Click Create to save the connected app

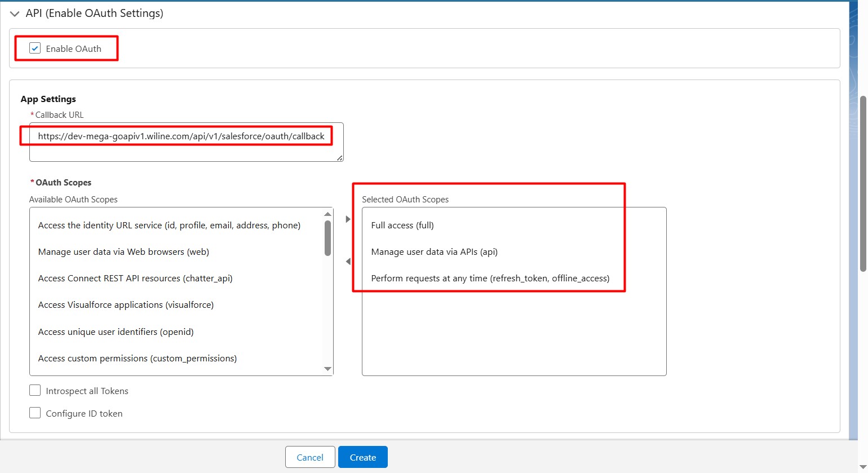coord(362,457)
